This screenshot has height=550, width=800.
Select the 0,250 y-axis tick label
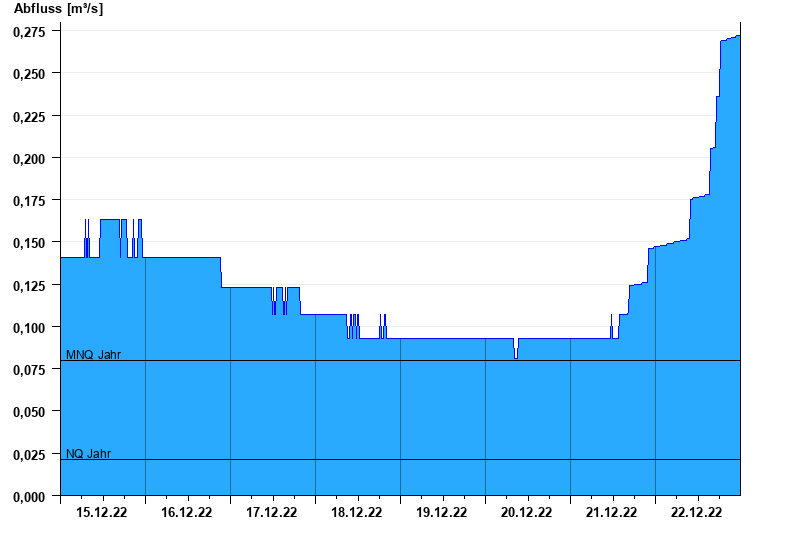30,74
